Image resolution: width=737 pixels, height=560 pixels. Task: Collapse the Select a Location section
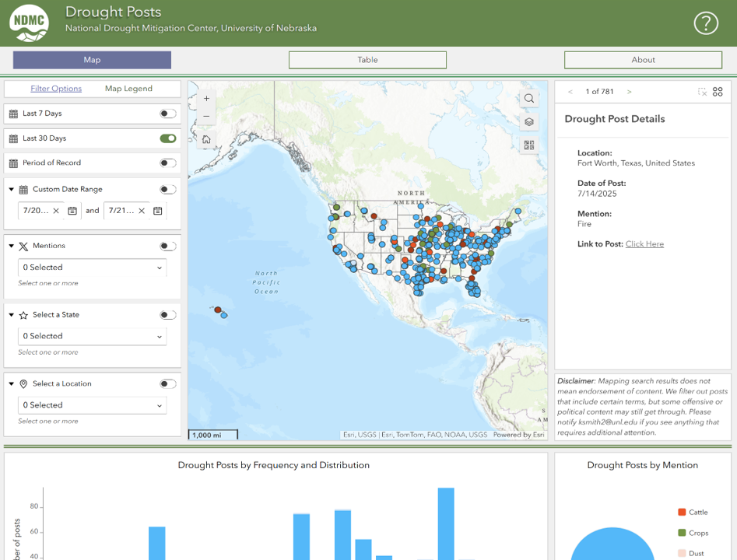(x=11, y=383)
